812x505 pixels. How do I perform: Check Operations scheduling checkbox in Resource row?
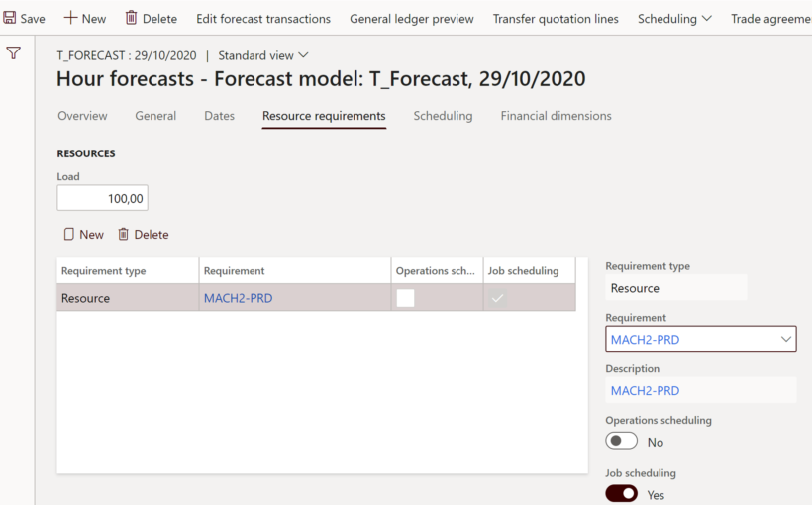(x=405, y=298)
